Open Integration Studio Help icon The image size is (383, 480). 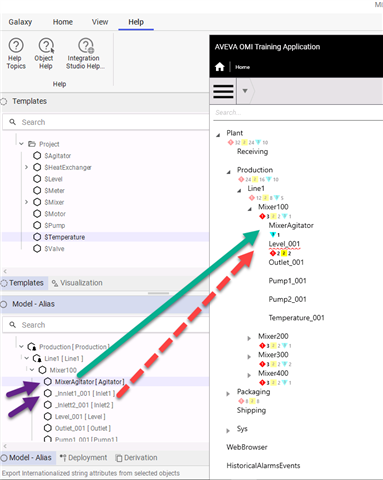[86, 45]
